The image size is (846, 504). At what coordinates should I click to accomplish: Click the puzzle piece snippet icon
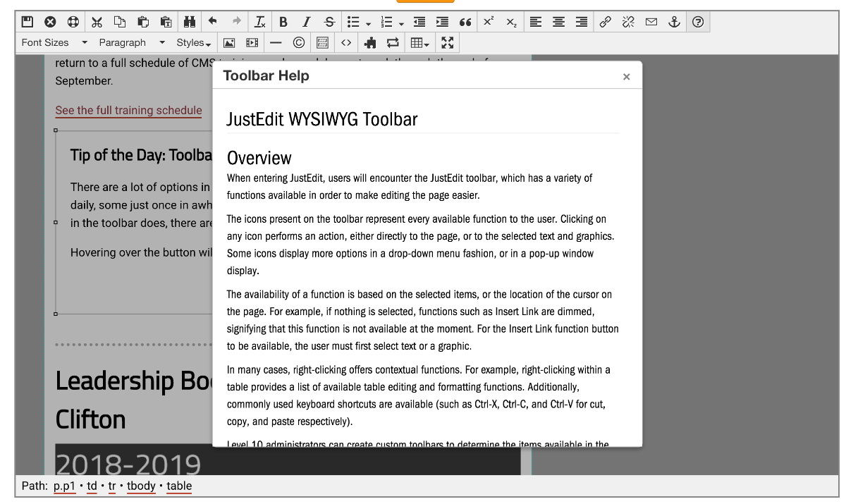click(x=370, y=42)
